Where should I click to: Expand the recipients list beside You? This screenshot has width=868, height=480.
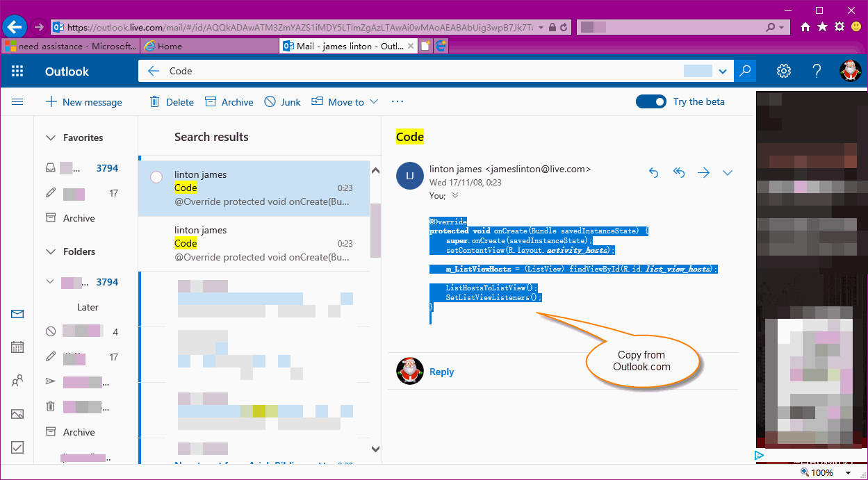[x=455, y=196]
